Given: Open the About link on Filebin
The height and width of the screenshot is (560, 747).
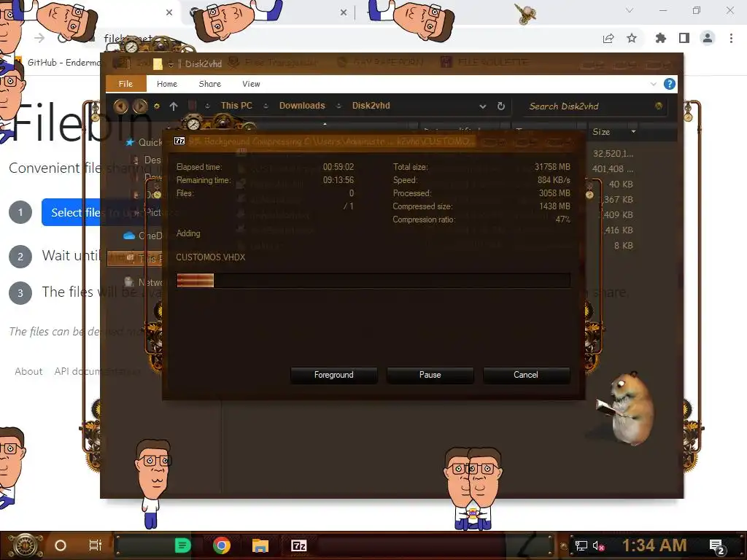Looking at the screenshot, I should 28,371.
